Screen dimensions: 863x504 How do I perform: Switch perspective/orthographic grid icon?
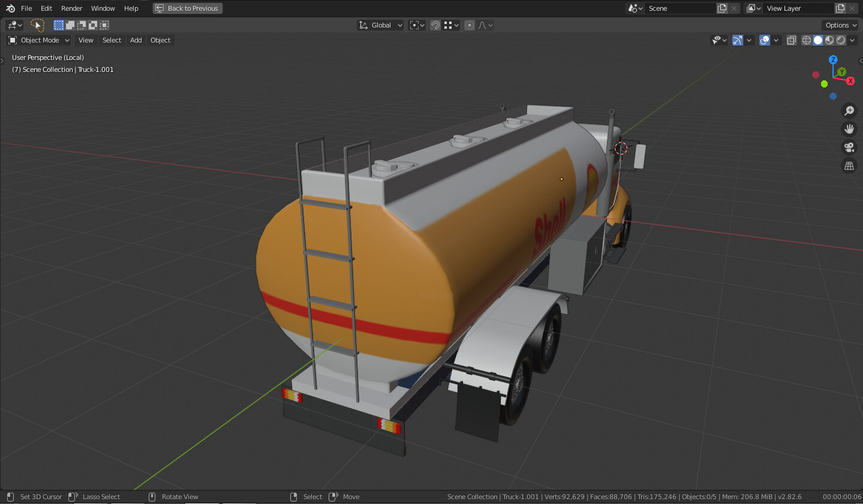coord(849,166)
